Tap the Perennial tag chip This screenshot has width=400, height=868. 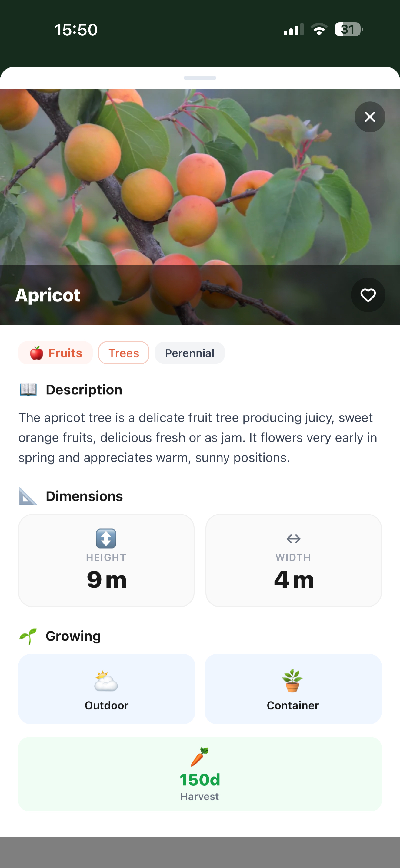[189, 353]
